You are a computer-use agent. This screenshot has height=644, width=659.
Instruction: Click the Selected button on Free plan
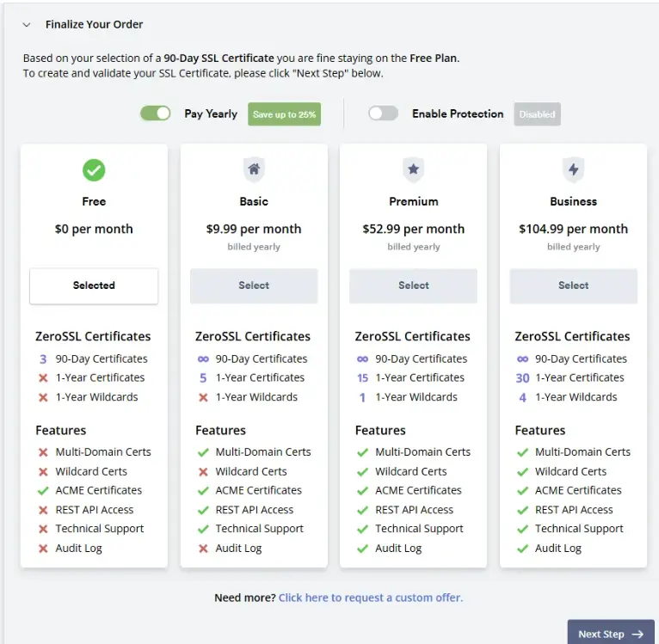tap(94, 285)
